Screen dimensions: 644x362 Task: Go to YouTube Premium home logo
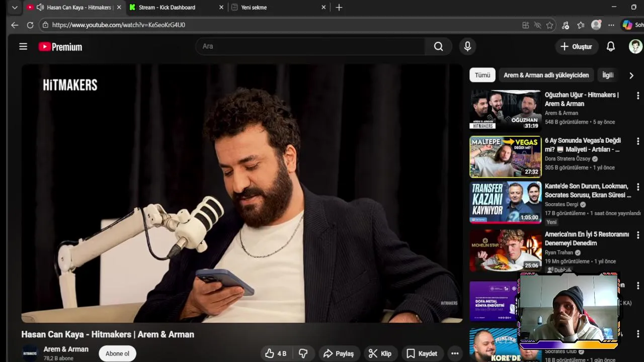click(x=60, y=47)
